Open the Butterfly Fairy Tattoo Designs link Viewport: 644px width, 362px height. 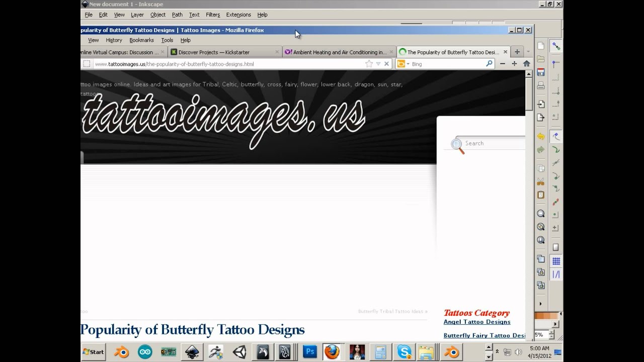click(x=484, y=335)
